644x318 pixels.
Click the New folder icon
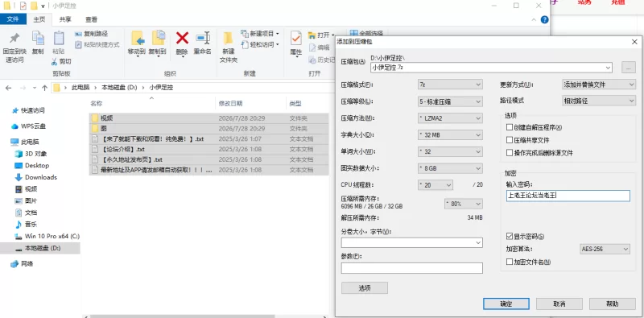tap(228, 38)
